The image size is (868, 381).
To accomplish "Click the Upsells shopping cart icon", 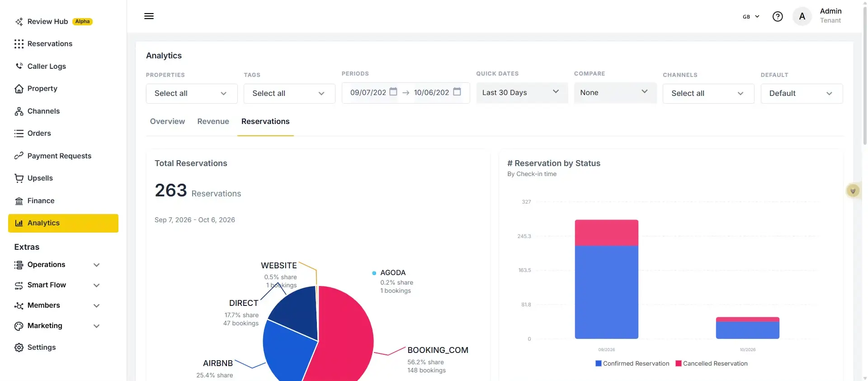I will click(x=19, y=178).
